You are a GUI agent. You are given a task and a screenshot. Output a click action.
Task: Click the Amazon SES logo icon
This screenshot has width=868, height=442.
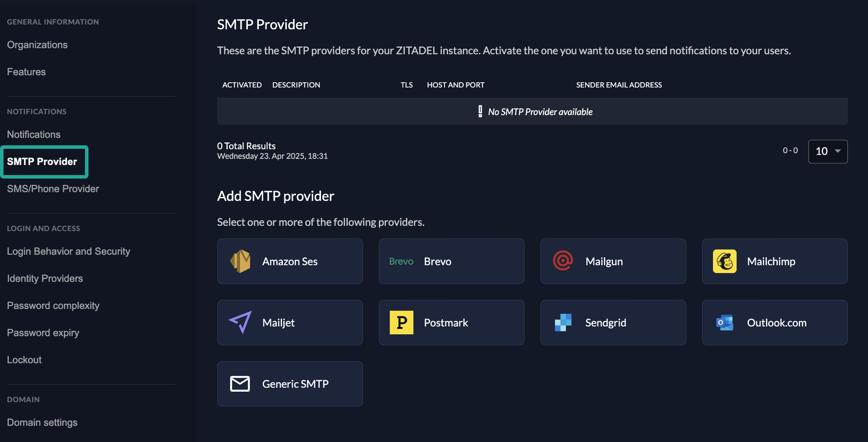(240, 261)
